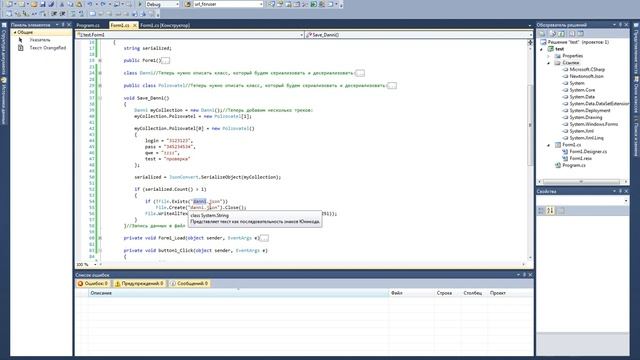Select Form1.Designer.cs in Solution Explorer
The height and width of the screenshot is (360, 640).
tap(588, 151)
